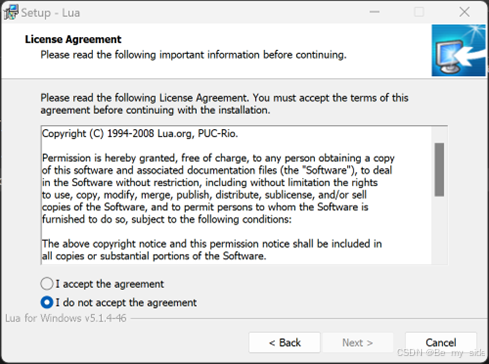The height and width of the screenshot is (364, 489).
Task: Click the Setup installer icon in title bar
Action: (11, 13)
